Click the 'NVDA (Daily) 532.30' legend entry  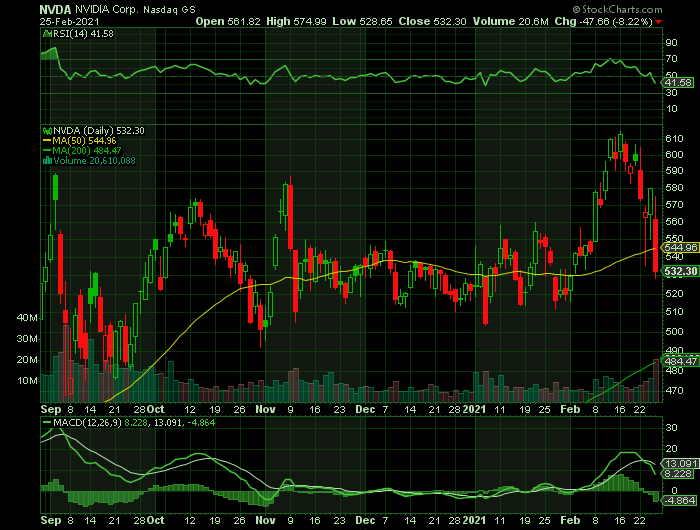point(99,131)
